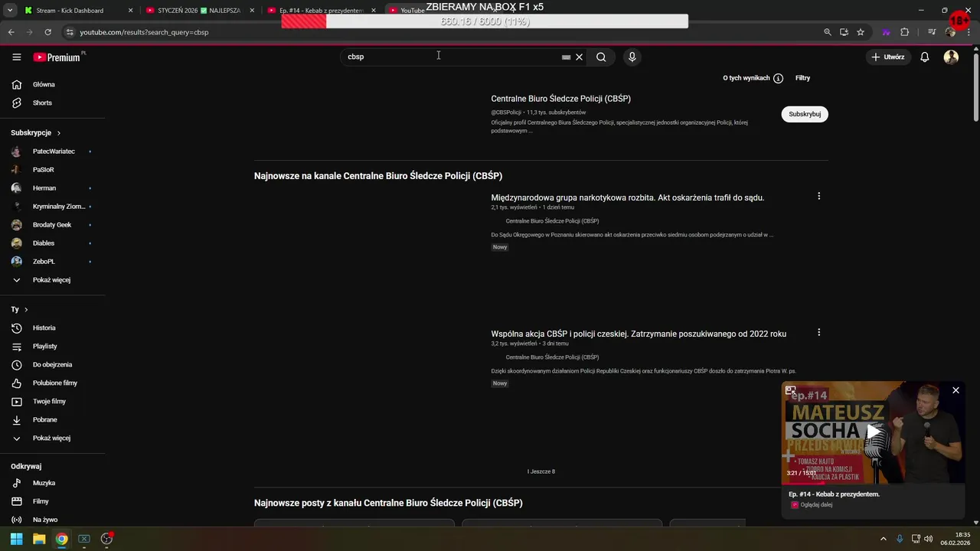Open Międzynarodowa grupa narkotykowa video title
Screen dimensions: 980x551
click(628, 197)
